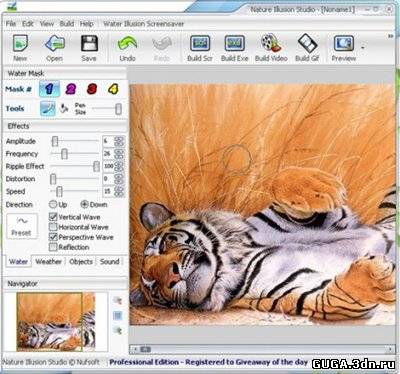Click Frequency value spinner arrows
Screen dimensions: 400x374
pos(119,154)
